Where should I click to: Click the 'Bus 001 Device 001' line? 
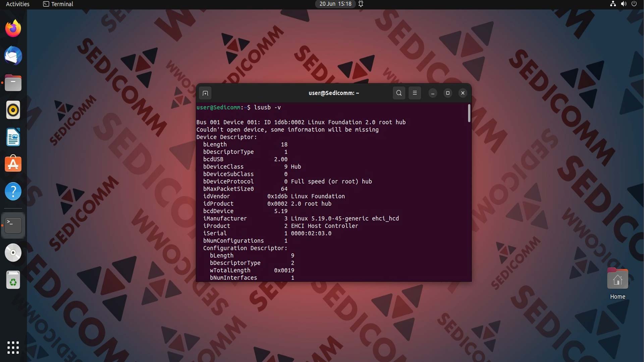(x=301, y=122)
